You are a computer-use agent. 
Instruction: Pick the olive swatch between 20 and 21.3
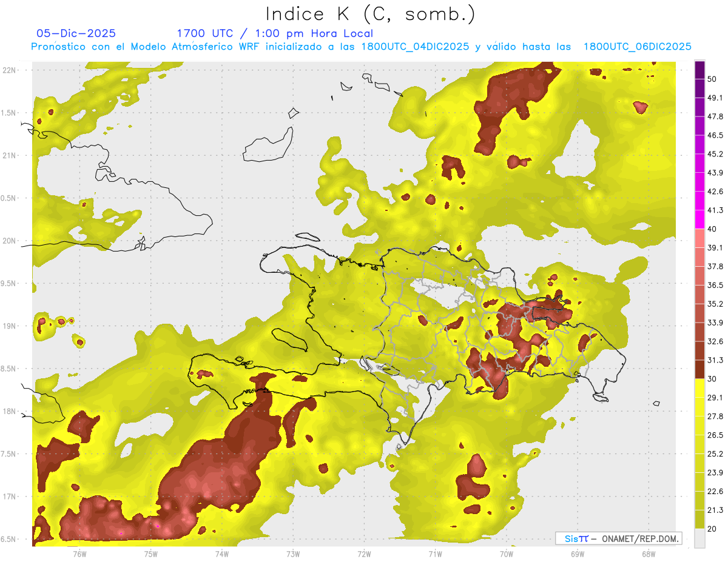pyautogui.click(x=700, y=519)
